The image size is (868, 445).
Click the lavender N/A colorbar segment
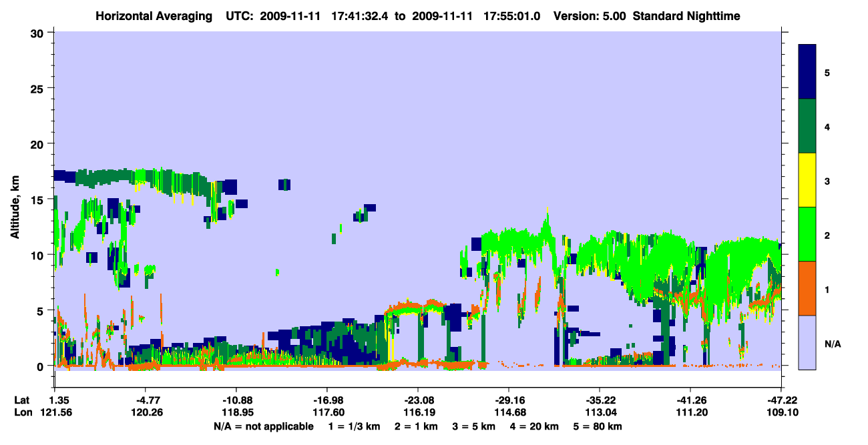point(807,342)
